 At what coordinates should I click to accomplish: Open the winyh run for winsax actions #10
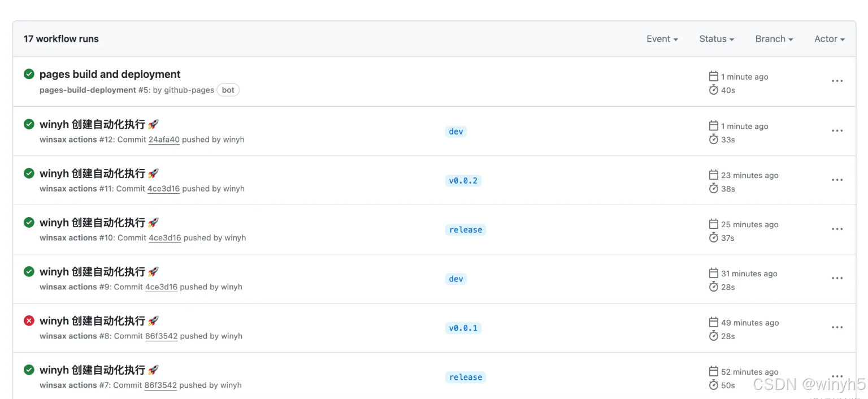click(x=99, y=222)
